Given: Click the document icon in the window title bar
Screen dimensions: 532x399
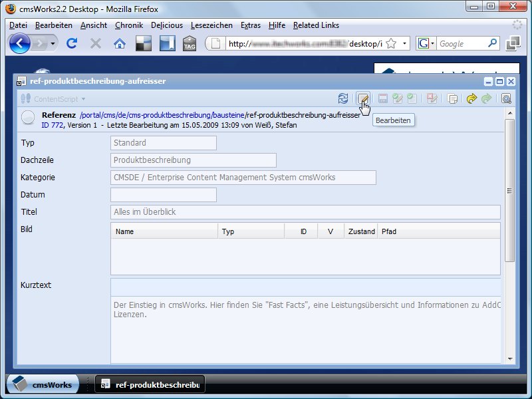Looking at the screenshot, I should 21,81.
